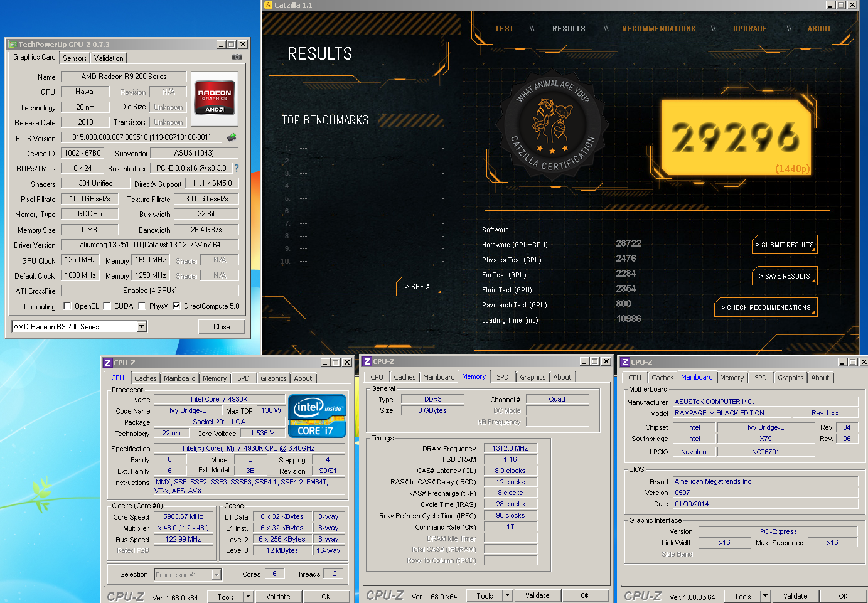
Task: Expand the Tools arrow in CPU-Z Mainboard window
Action: coord(765,596)
